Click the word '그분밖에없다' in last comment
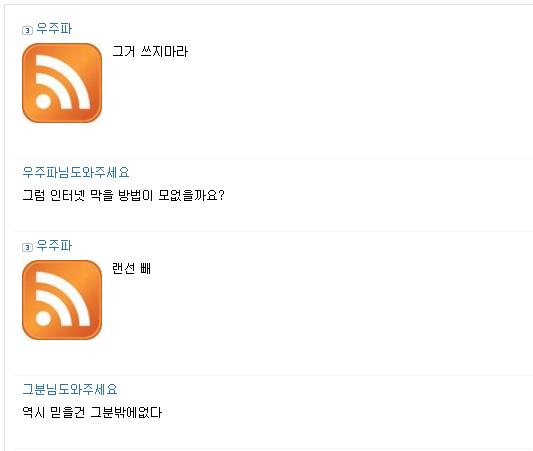 pyautogui.click(x=126, y=413)
